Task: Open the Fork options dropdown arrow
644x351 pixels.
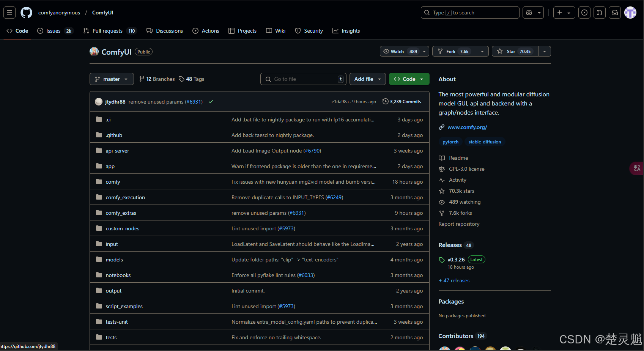Action: point(482,51)
